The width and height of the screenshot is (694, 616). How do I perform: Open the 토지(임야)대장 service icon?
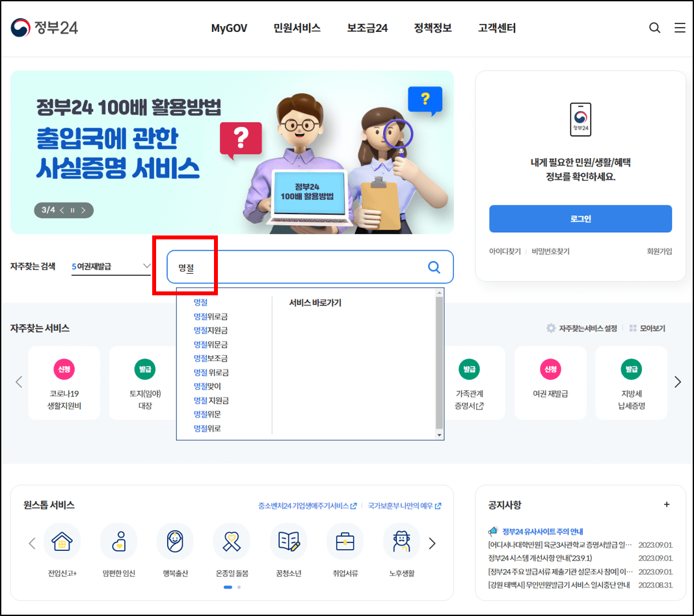[145, 368]
